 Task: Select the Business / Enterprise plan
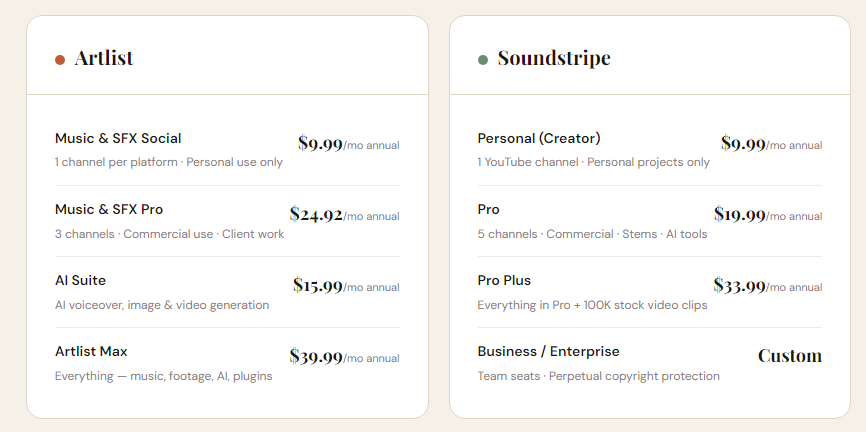(548, 351)
